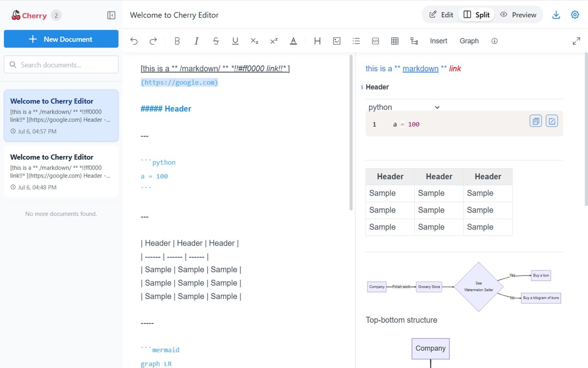Click the document count badge 2
The image size is (588, 368).
56,15
